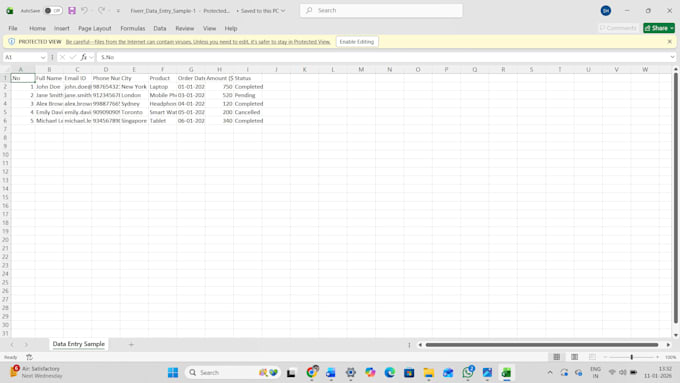
Task: Add a new sheet with plus icon
Action: [131, 344]
